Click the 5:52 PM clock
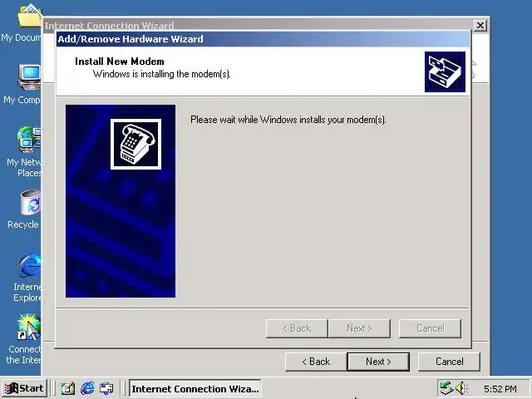Screen dimensions: 532x399 point(500,389)
